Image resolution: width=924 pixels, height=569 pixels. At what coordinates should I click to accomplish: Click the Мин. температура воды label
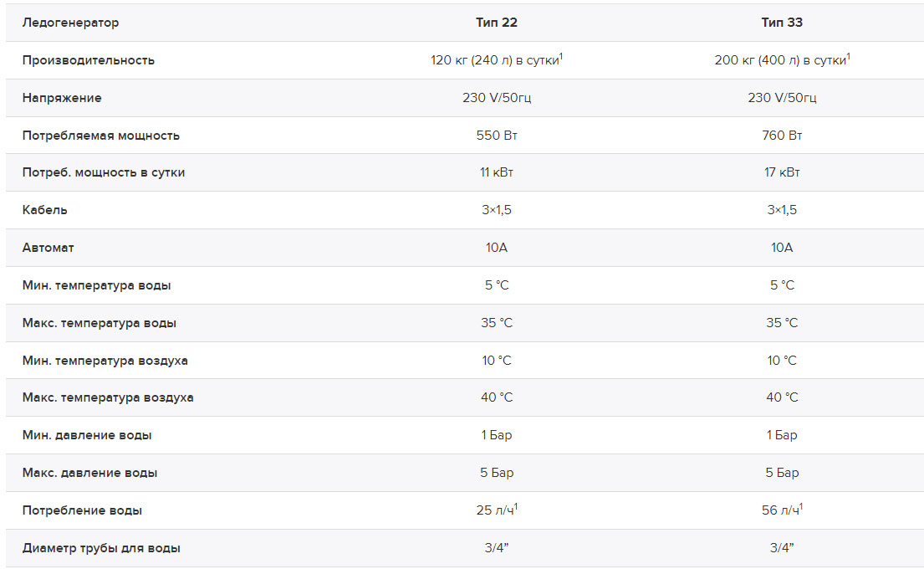[x=97, y=285]
